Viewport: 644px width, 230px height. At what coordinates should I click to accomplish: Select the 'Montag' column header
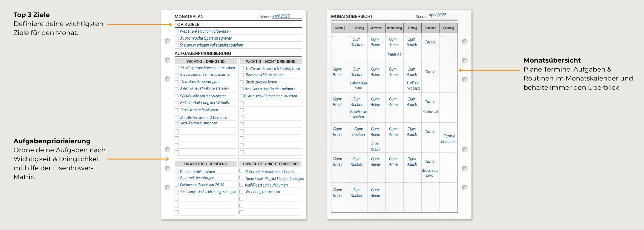coord(340,28)
